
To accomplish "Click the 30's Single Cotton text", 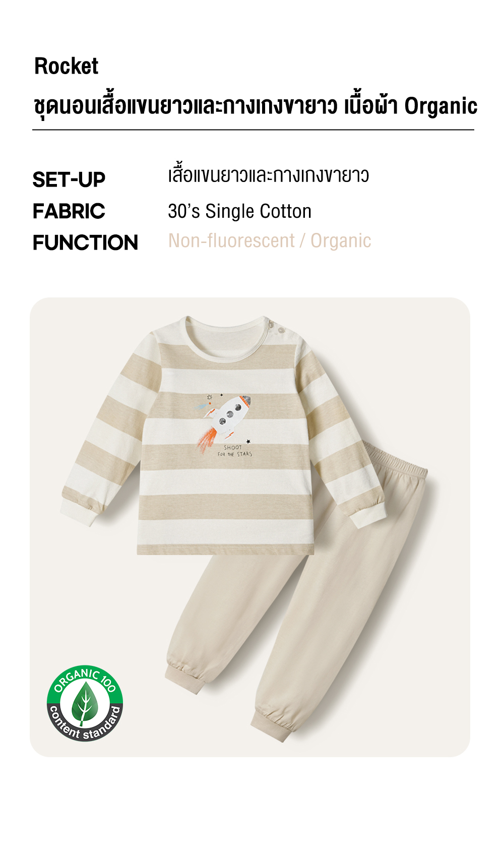I will coord(239,211).
